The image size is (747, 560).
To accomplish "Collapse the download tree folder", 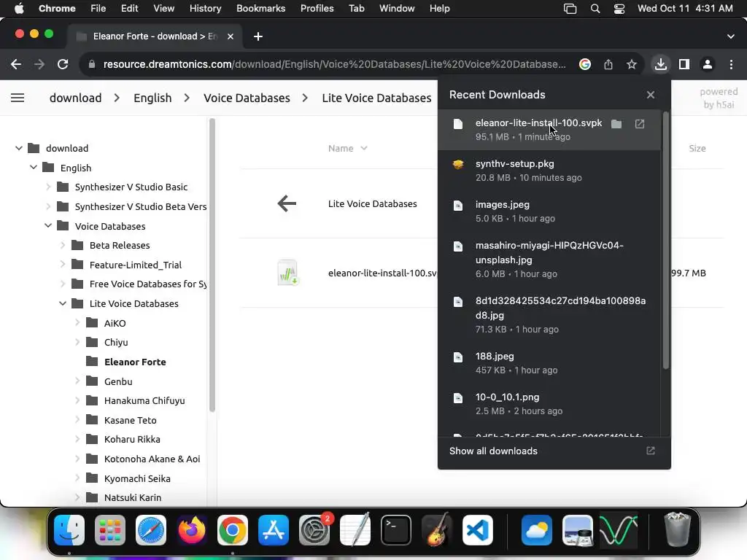I will (x=19, y=148).
